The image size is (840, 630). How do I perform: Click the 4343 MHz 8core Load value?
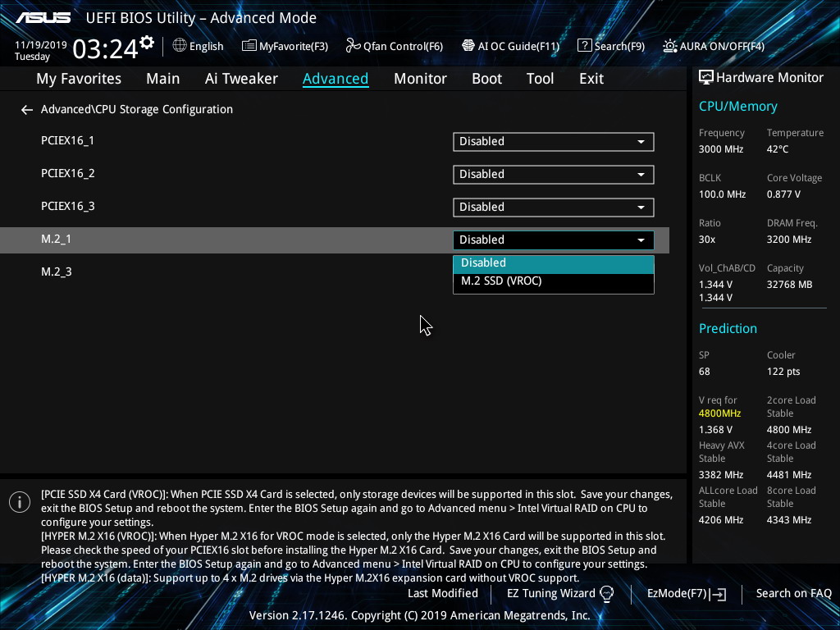(789, 519)
